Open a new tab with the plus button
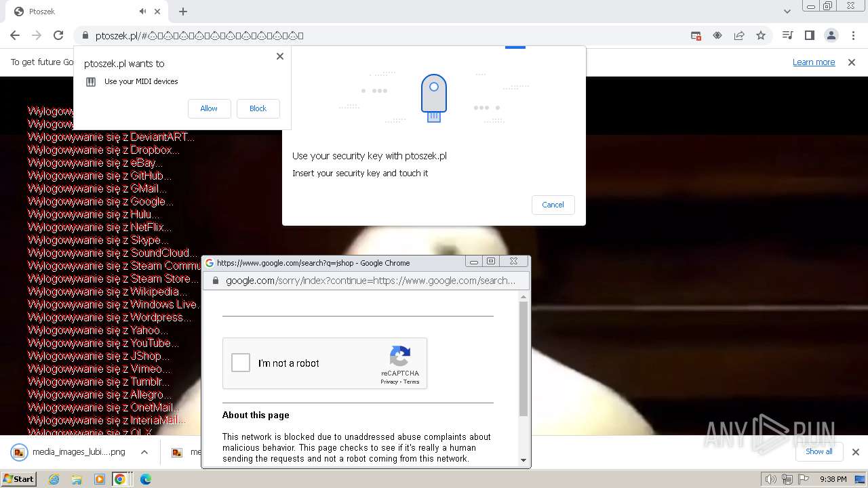The image size is (868, 488). 183,12
